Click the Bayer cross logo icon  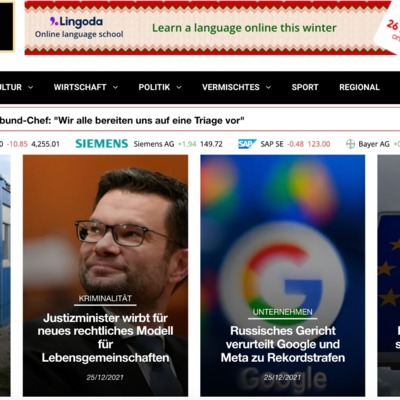point(350,144)
